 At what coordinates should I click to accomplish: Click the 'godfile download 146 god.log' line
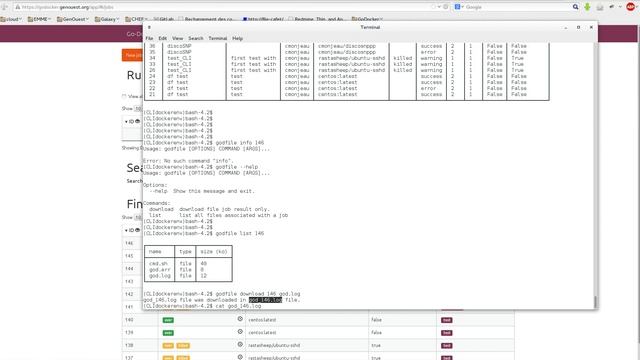[x=258, y=294]
